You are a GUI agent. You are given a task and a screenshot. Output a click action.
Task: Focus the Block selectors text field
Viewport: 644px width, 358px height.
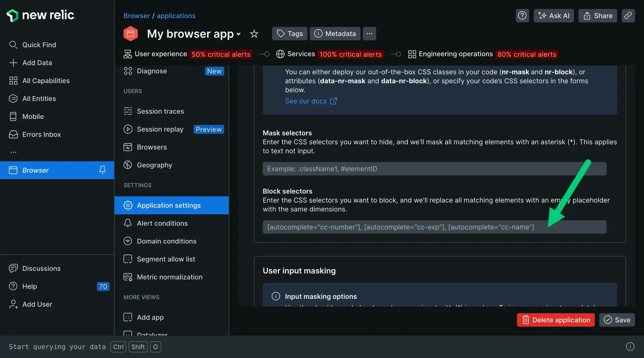click(x=434, y=227)
